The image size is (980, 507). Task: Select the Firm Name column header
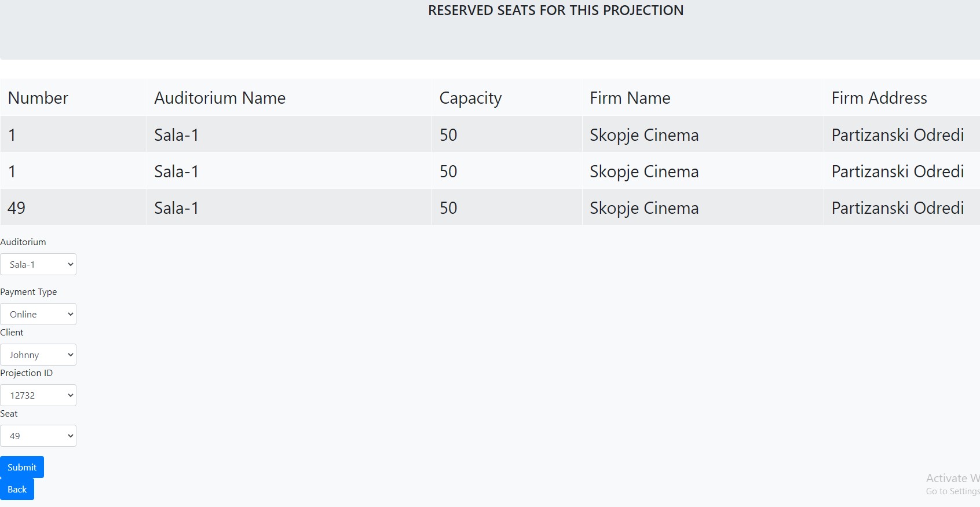(630, 98)
